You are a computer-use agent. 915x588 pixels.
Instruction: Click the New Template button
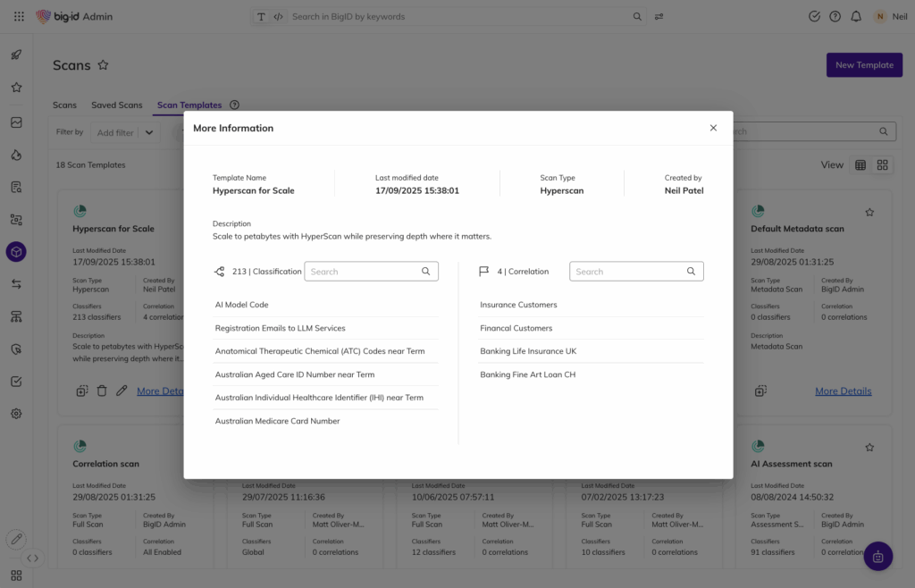click(x=864, y=65)
